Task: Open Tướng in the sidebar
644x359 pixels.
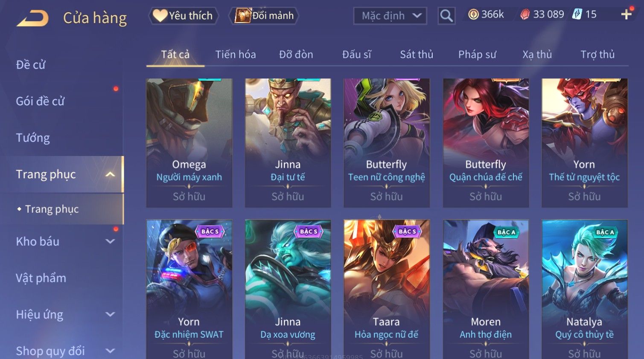Action: tap(33, 138)
